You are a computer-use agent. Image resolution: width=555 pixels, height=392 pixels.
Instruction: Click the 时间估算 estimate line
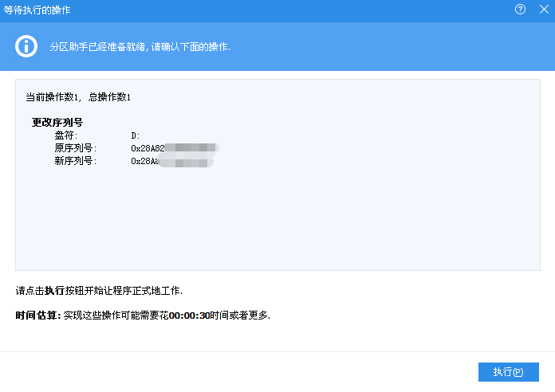(x=143, y=316)
